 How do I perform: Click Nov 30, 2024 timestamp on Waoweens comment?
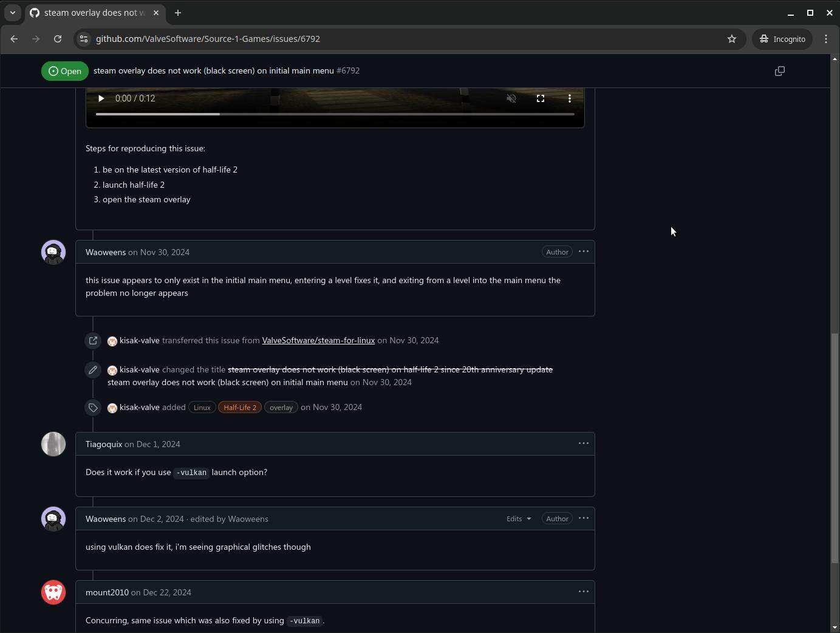tap(165, 252)
